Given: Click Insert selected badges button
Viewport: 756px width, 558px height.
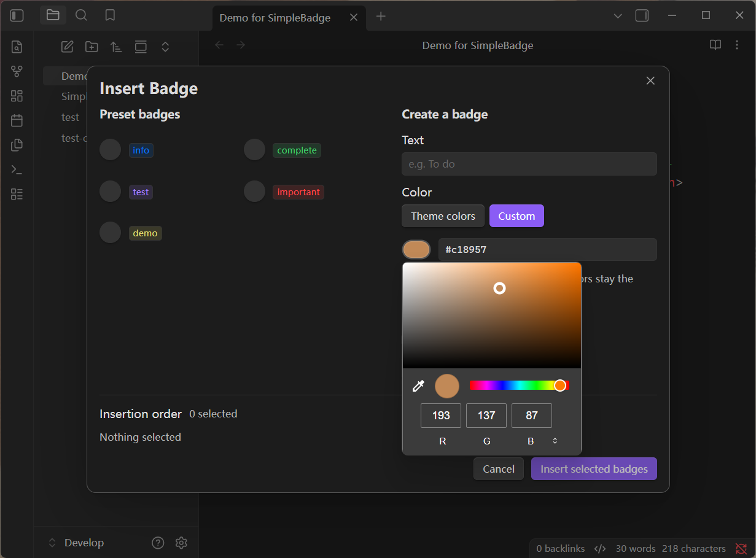Looking at the screenshot, I should (594, 469).
